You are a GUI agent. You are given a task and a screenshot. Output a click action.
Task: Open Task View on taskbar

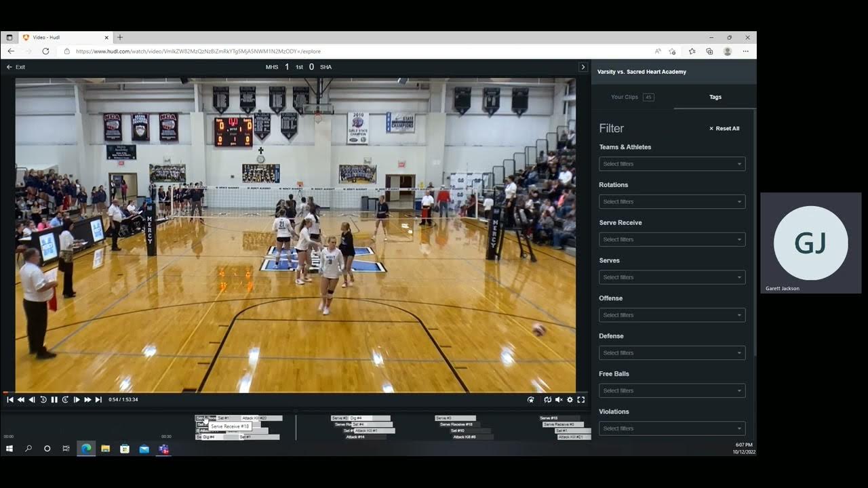66,449
